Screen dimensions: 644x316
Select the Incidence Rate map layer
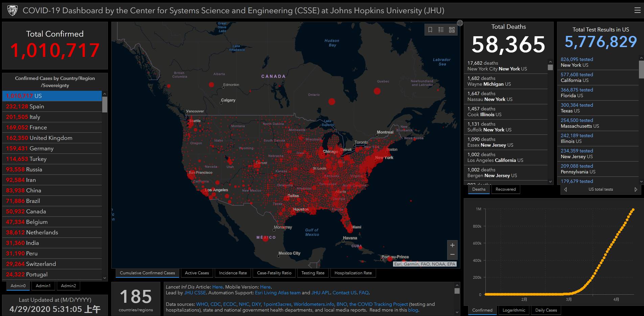point(233,273)
